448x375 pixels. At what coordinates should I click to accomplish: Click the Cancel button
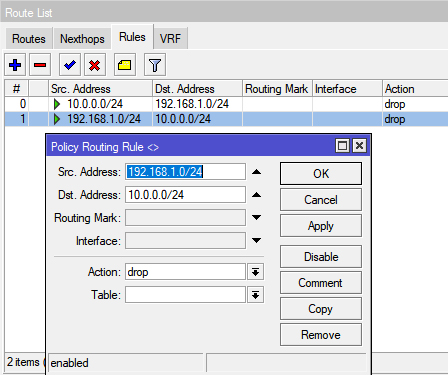(321, 200)
